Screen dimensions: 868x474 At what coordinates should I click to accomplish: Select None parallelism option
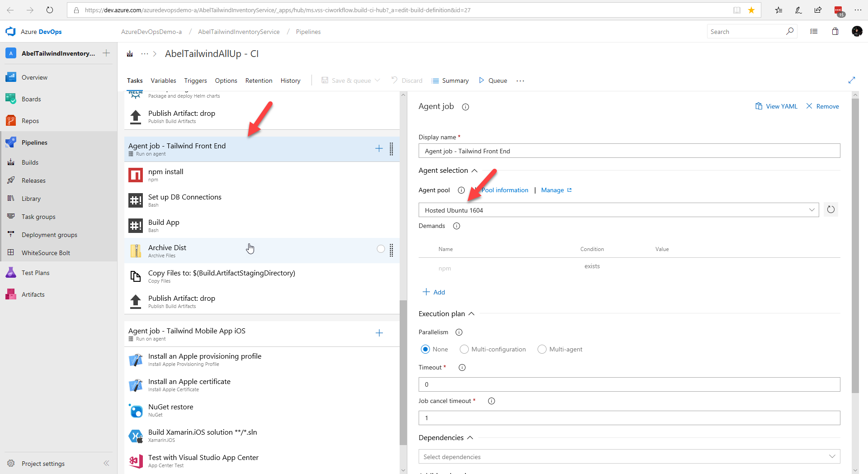(x=425, y=349)
